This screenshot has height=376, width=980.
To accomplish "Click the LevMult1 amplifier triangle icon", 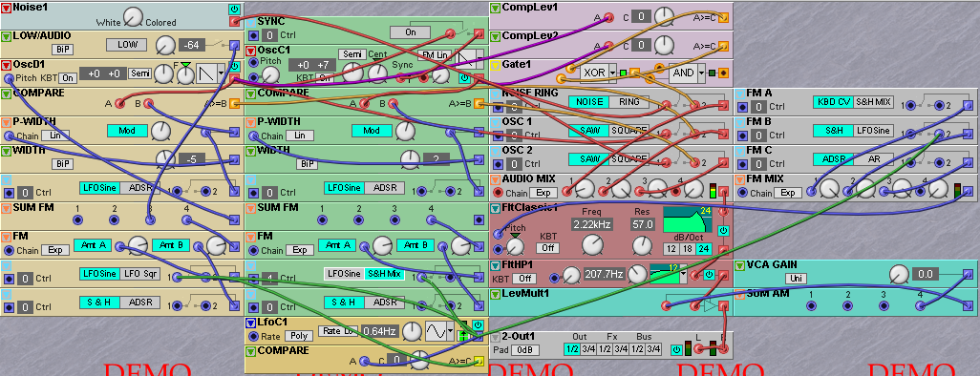I will point(710,305).
